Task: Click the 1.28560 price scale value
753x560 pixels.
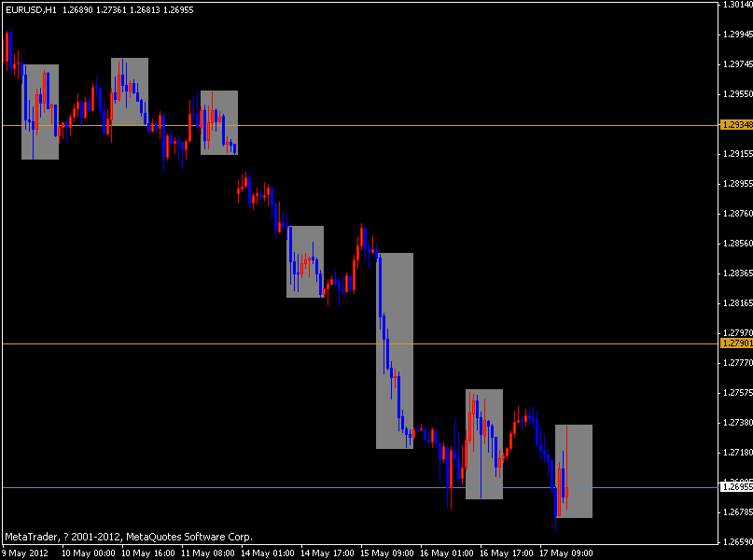Action: coord(738,244)
